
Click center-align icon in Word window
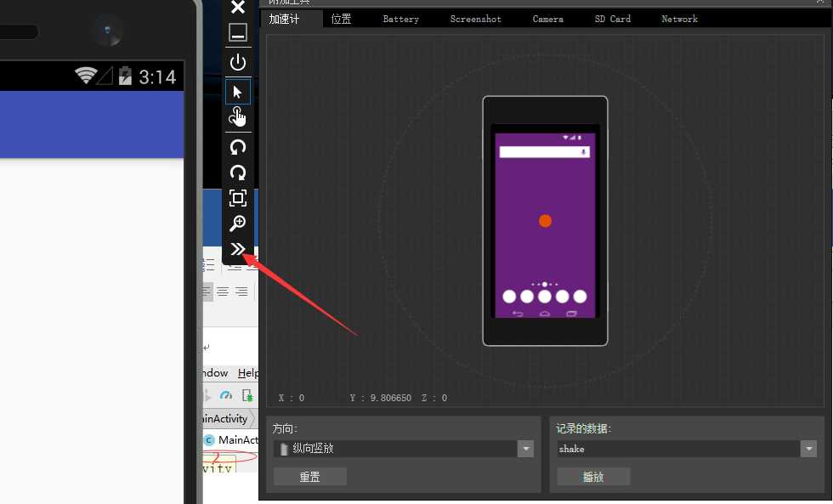point(223,292)
